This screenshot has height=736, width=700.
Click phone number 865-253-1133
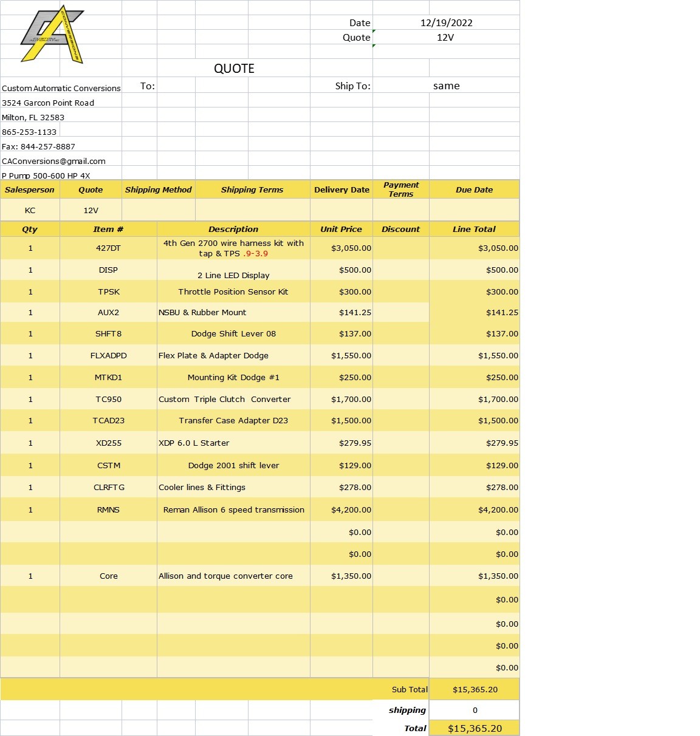click(30, 132)
